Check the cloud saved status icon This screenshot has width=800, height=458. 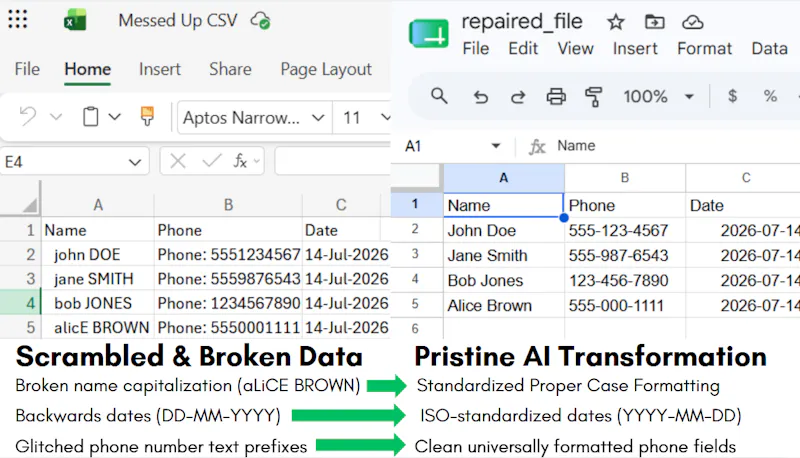(261, 21)
